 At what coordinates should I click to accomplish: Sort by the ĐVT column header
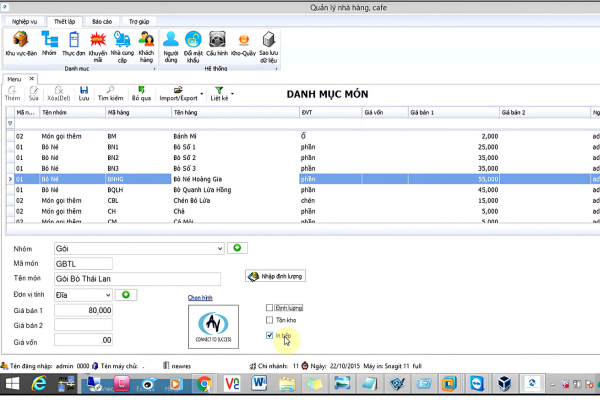pos(330,113)
